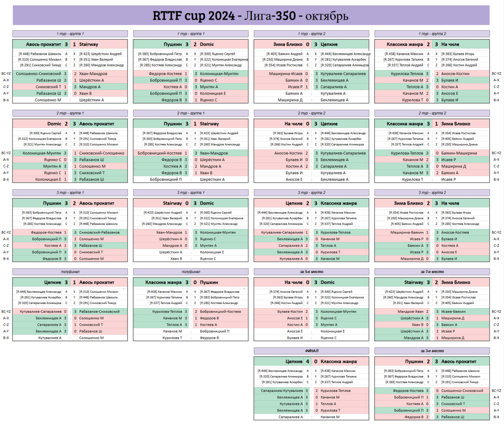The height and width of the screenshot is (426, 504).
Task: Select the pair 'Баякин-Маширина'
Action: pos(459,153)
